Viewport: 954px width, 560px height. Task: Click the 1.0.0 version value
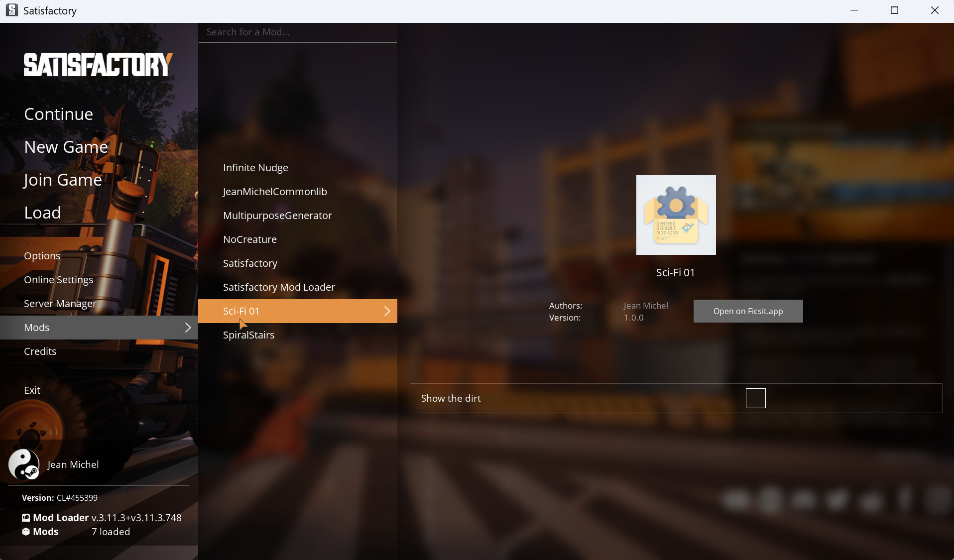[634, 318]
